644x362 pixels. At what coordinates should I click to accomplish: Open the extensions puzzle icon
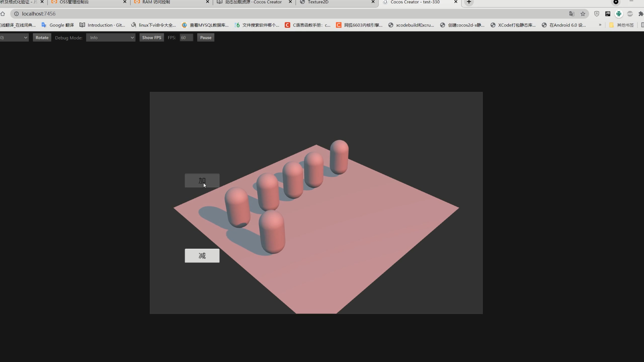[640, 14]
